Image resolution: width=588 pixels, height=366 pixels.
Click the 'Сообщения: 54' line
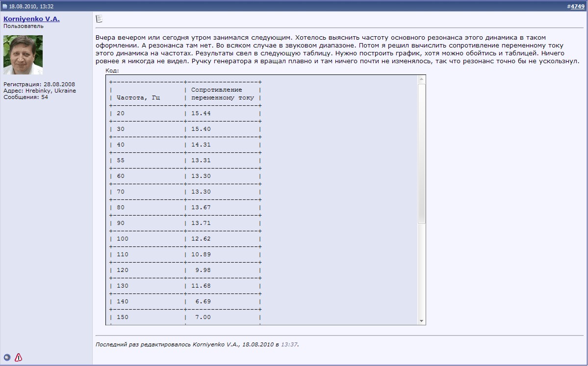pos(26,97)
